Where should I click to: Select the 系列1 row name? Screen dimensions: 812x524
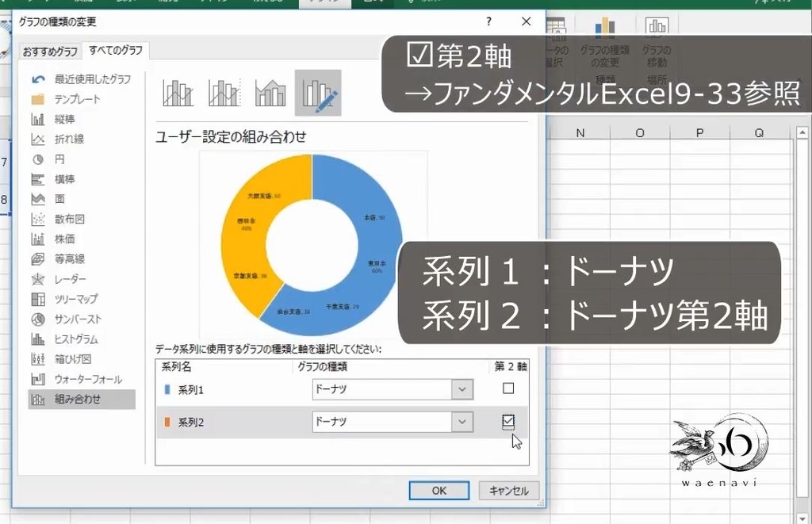tap(191, 390)
